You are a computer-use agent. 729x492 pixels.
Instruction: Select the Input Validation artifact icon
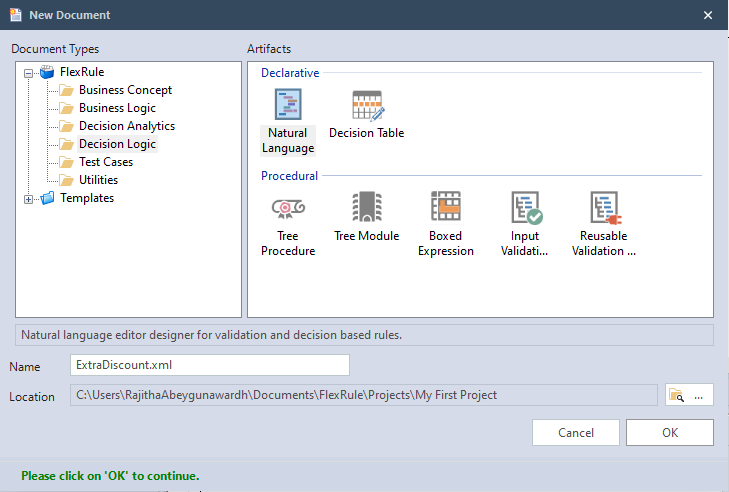527,207
